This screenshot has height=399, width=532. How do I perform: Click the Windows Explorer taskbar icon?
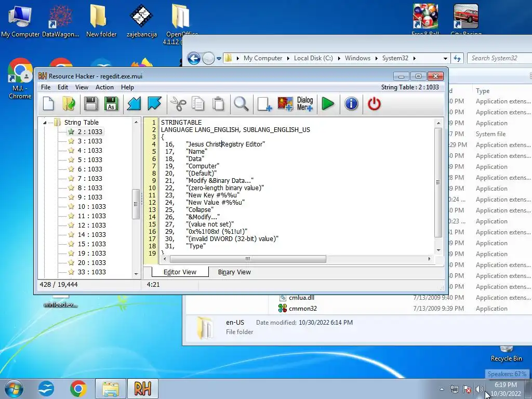click(111, 389)
